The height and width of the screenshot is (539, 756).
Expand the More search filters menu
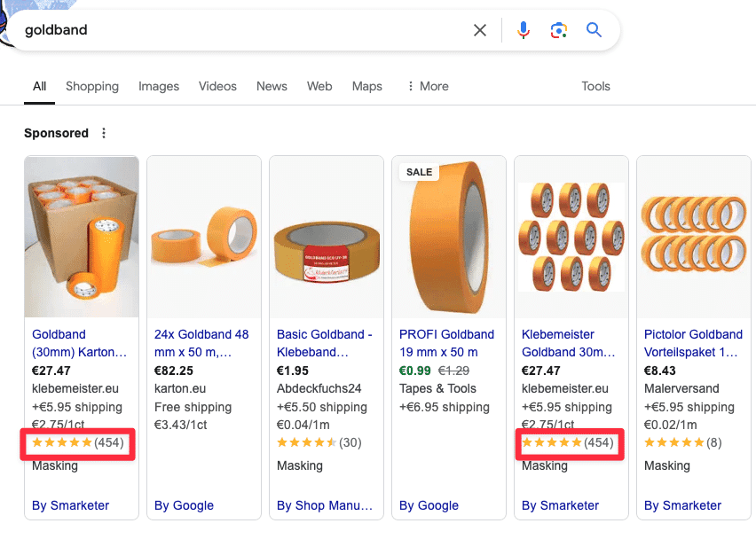pyautogui.click(x=428, y=86)
